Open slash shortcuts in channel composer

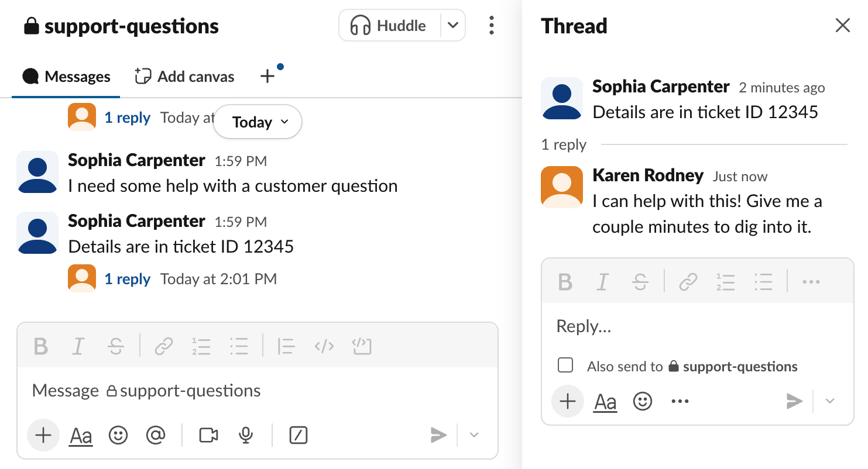click(299, 435)
